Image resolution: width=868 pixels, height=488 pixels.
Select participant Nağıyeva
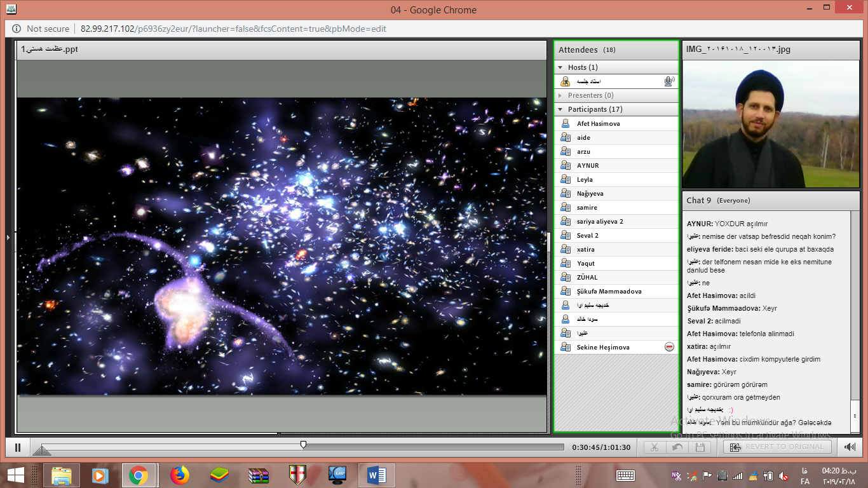click(616, 194)
